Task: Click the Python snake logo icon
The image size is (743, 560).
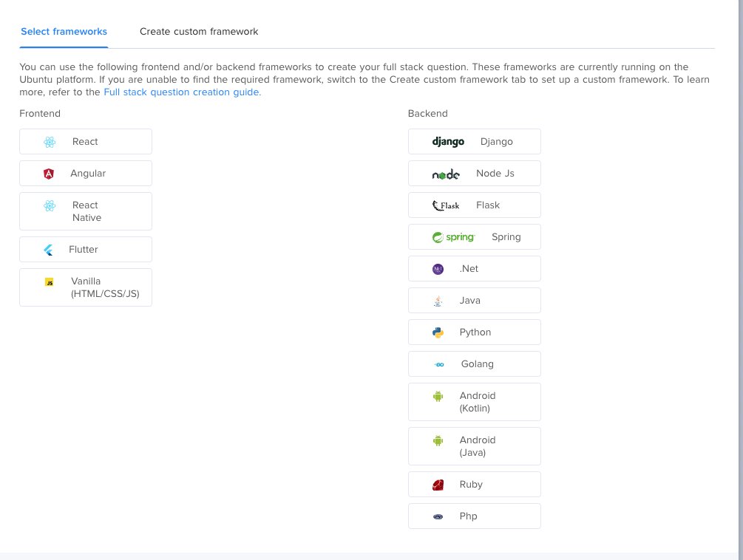Action: (x=438, y=332)
